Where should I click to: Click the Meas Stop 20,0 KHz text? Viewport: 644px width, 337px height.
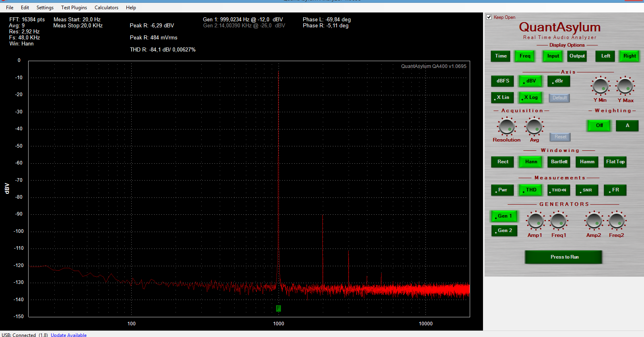[78, 25]
